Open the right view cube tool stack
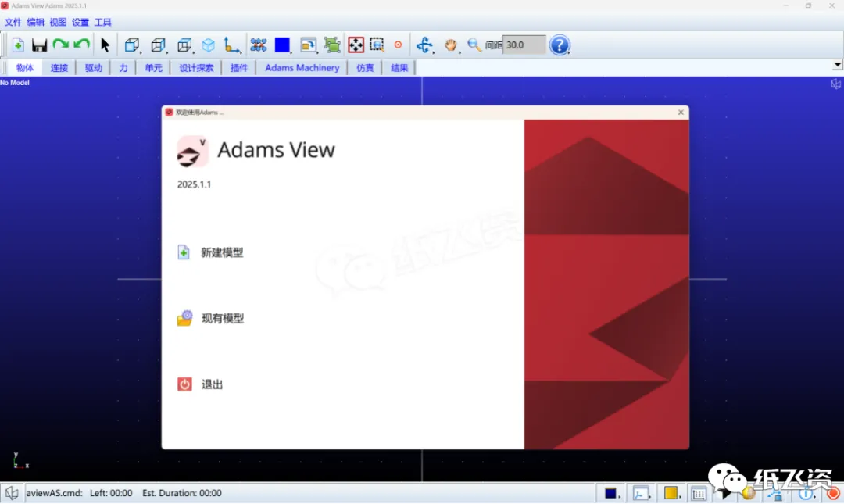Screen dimensions: 844x504 point(159,45)
